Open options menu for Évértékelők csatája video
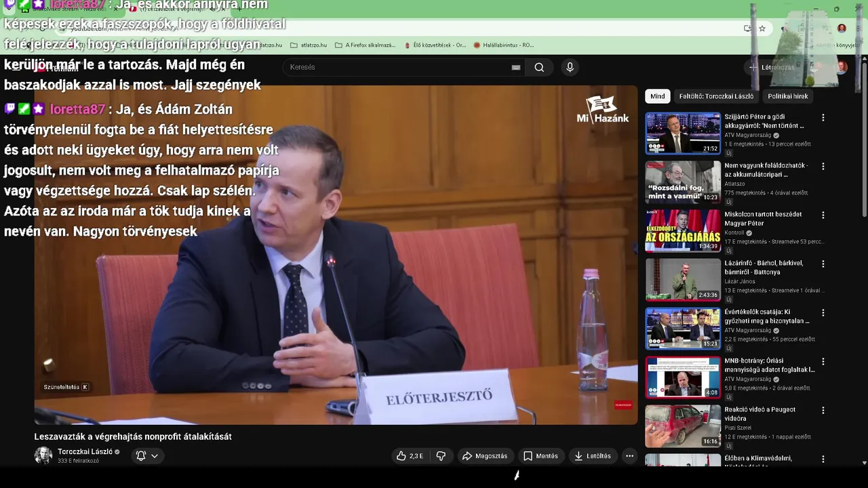This screenshot has width=868, height=488. coord(823,312)
